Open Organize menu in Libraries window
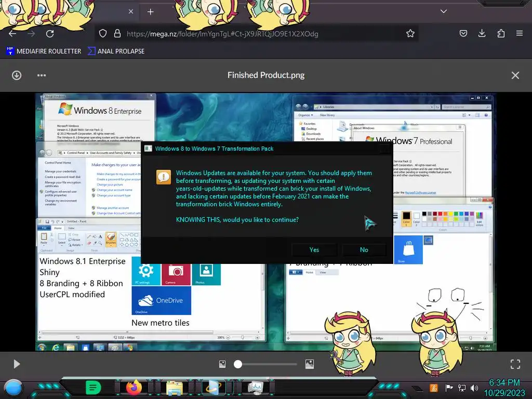This screenshot has height=399, width=532. 305,115
